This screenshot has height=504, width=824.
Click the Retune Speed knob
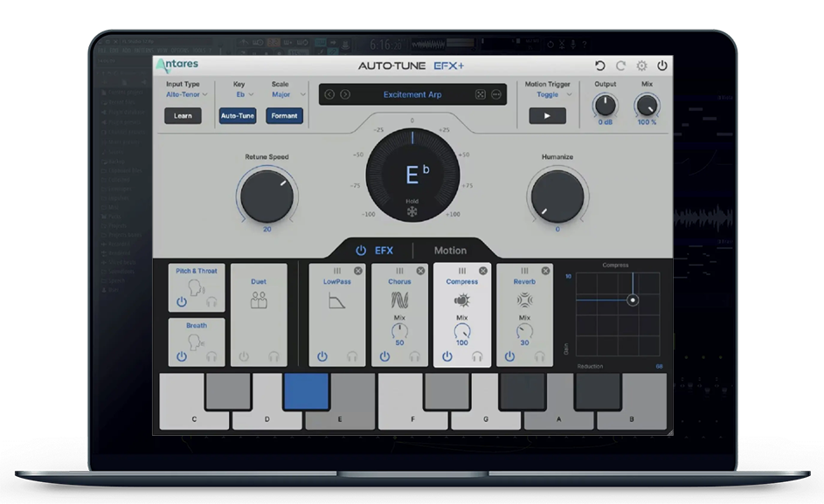click(266, 197)
